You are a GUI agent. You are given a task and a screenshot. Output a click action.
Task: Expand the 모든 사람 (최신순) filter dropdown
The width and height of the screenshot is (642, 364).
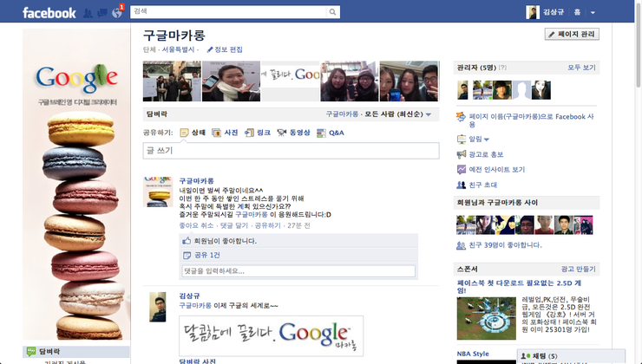428,114
